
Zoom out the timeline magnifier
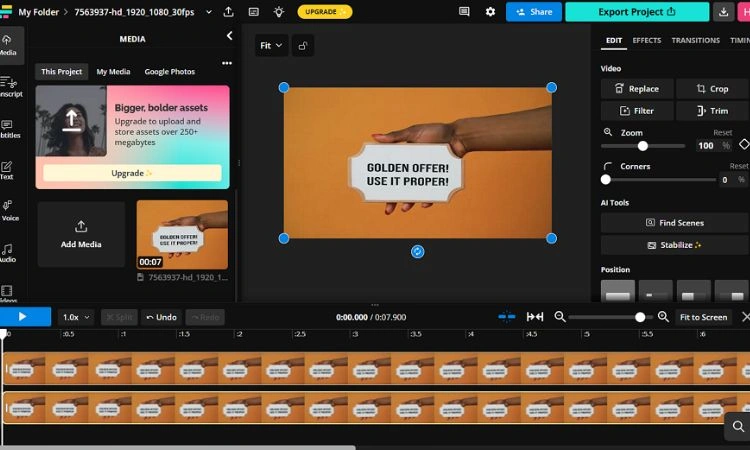(x=560, y=317)
